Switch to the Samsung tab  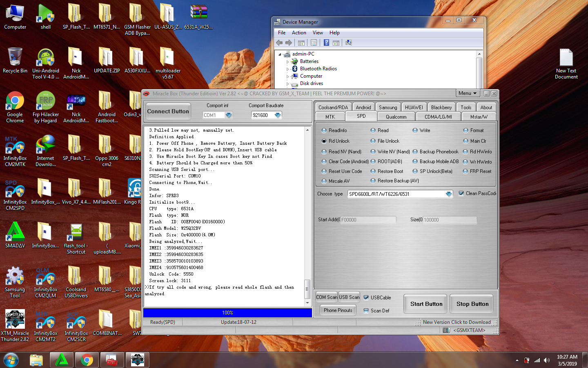click(388, 107)
